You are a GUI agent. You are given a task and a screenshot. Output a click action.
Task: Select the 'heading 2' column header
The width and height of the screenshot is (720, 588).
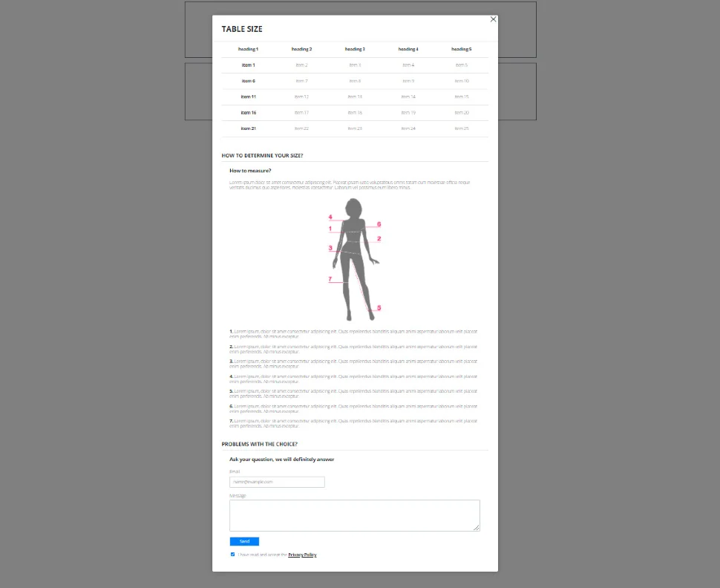click(301, 49)
